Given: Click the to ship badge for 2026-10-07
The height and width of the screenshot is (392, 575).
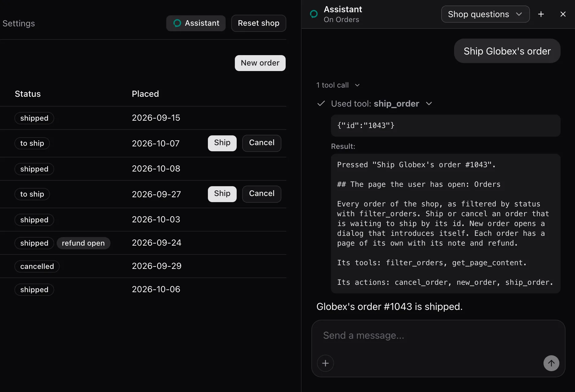Looking at the screenshot, I should tap(32, 143).
